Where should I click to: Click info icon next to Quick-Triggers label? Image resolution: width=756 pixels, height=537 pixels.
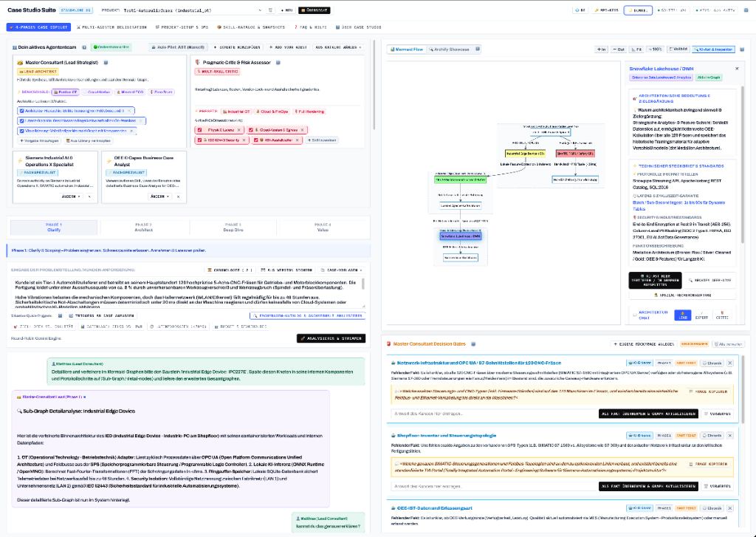point(61,316)
